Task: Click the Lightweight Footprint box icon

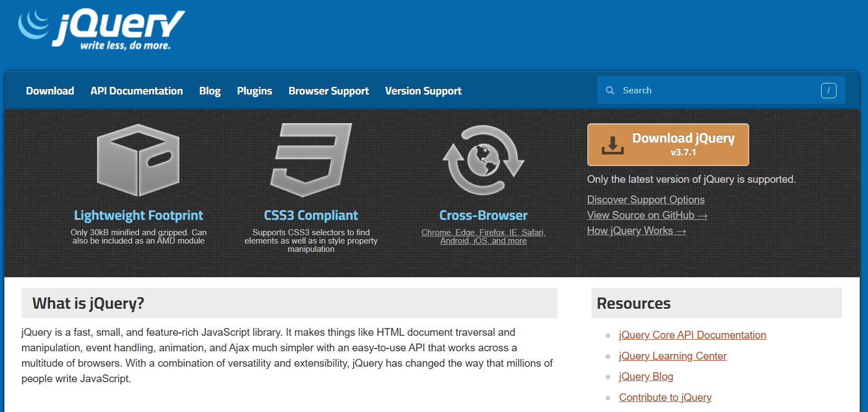Action: tap(139, 160)
